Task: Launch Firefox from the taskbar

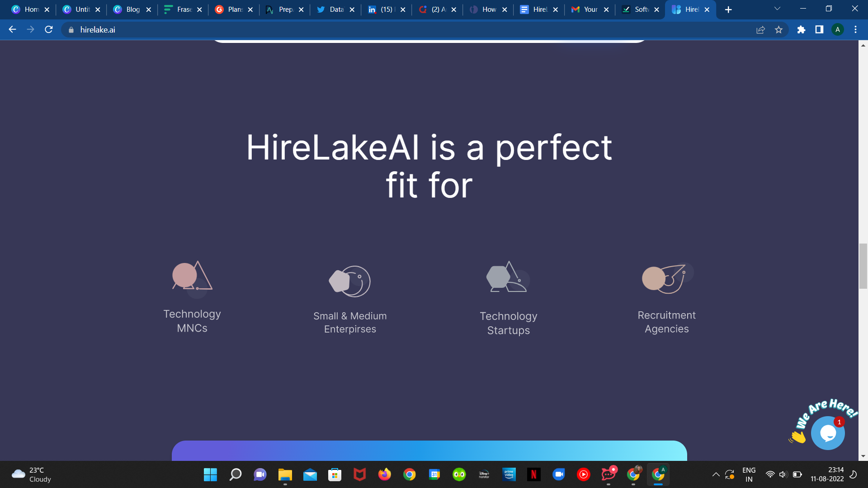Action: [385, 474]
